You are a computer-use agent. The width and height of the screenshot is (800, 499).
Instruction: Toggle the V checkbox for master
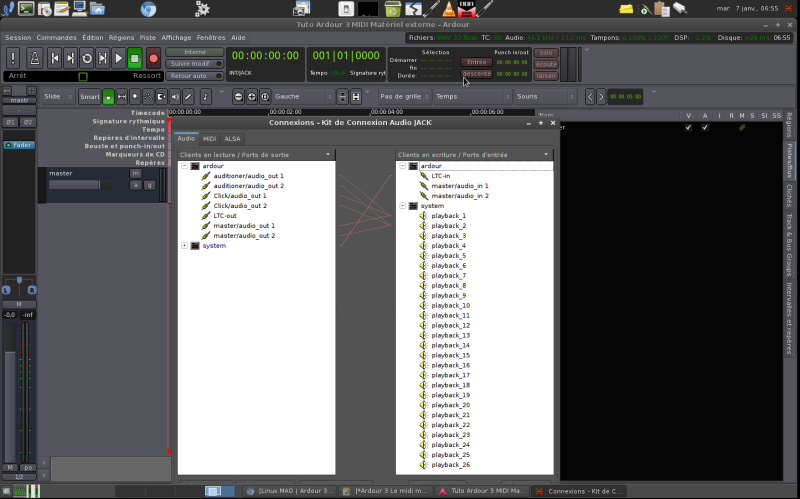(688, 128)
